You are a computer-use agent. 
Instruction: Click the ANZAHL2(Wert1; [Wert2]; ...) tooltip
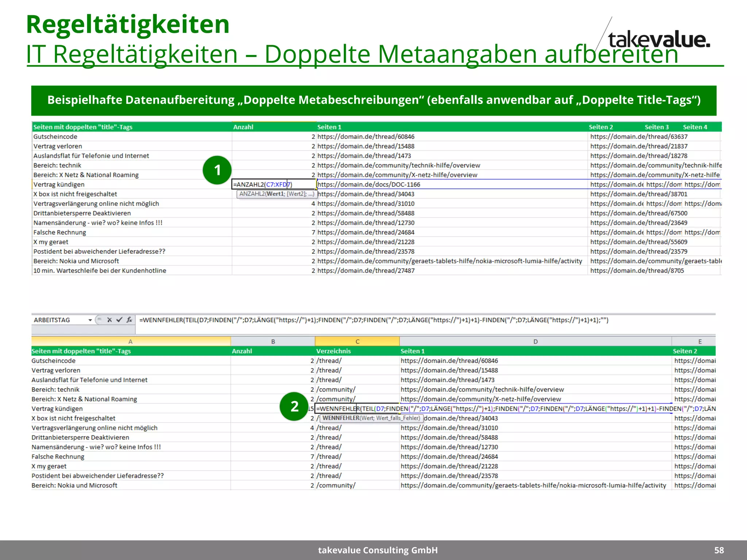point(276,194)
